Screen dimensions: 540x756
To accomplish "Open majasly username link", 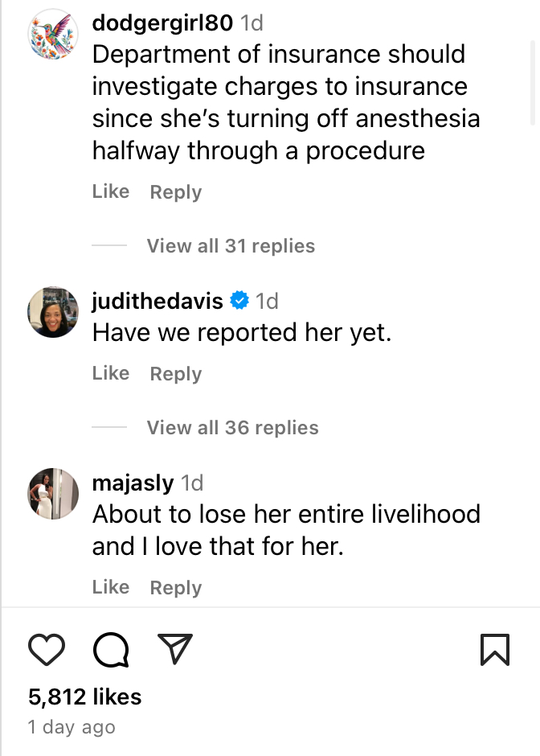I will coord(133,483).
